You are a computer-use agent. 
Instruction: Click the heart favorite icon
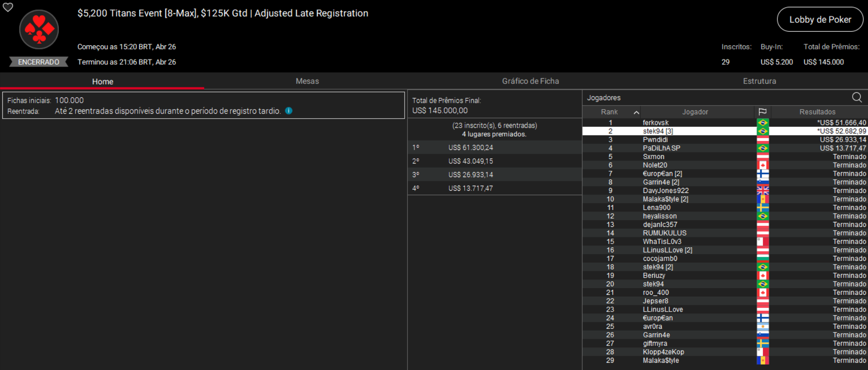point(8,7)
